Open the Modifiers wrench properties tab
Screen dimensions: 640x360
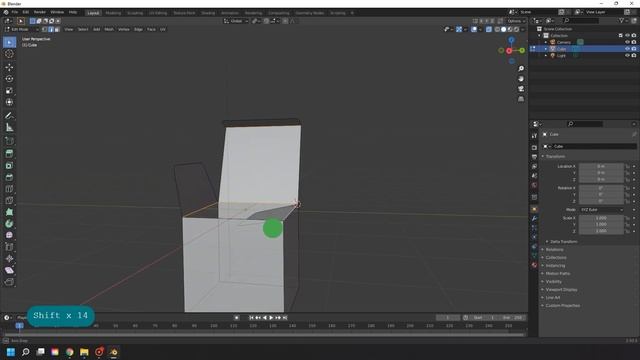click(534, 218)
